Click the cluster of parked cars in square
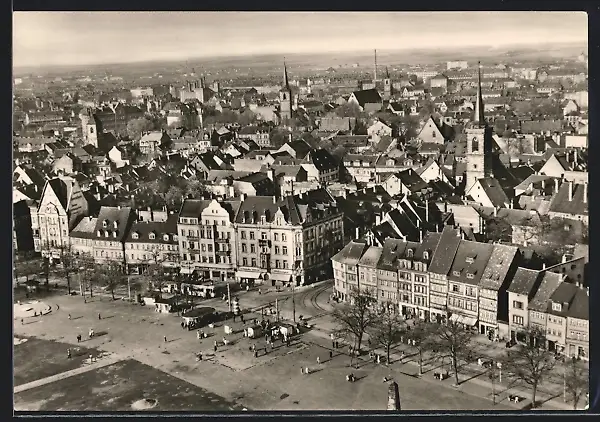Image resolution: width=600 pixels, height=422 pixels. click(x=268, y=328)
